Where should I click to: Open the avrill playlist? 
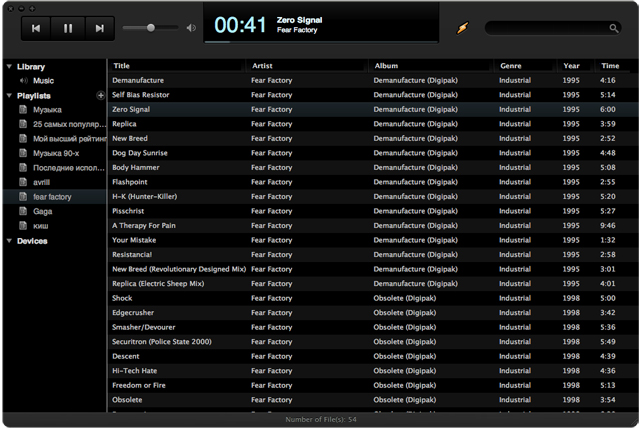(x=41, y=182)
